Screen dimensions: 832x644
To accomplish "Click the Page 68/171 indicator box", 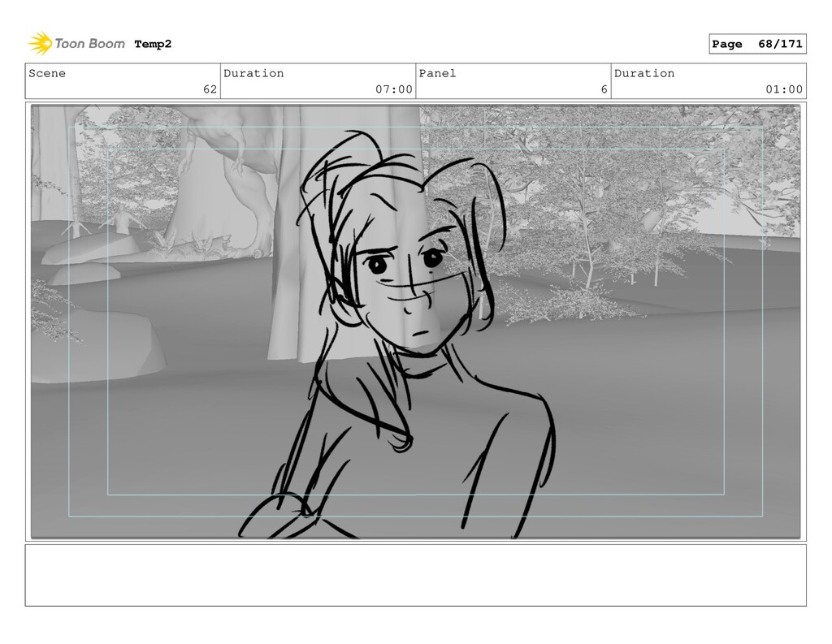I will [757, 44].
